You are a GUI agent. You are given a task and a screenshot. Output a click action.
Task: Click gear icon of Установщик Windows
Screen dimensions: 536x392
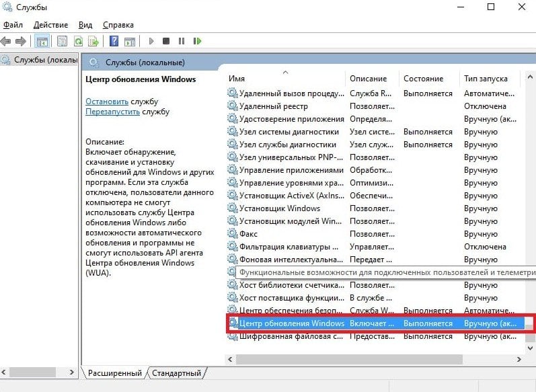(233, 208)
